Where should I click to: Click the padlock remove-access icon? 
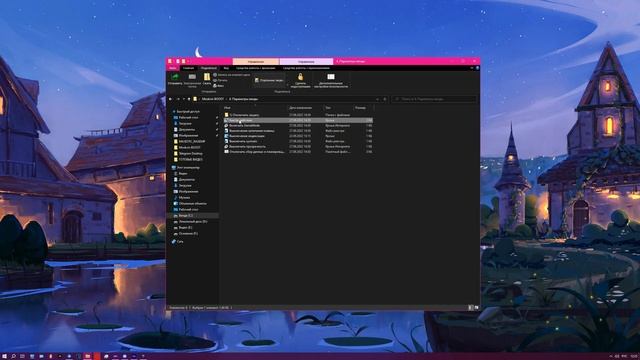(x=300, y=77)
